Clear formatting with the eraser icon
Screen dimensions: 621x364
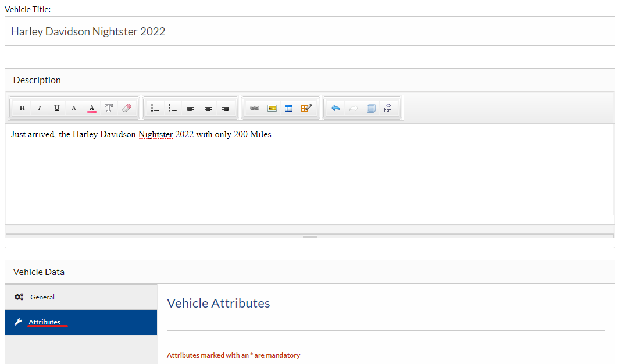(x=126, y=108)
